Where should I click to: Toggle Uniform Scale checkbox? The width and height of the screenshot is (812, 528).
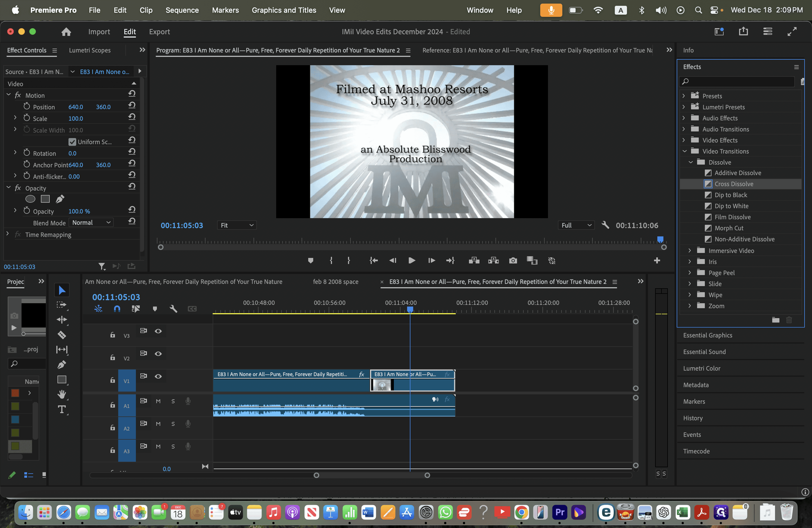(x=72, y=142)
